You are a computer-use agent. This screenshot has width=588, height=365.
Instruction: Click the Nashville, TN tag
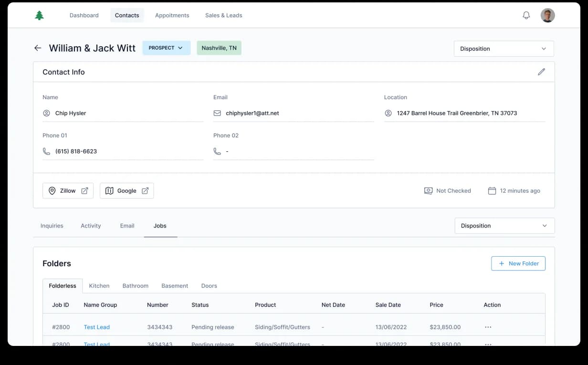[x=219, y=48]
